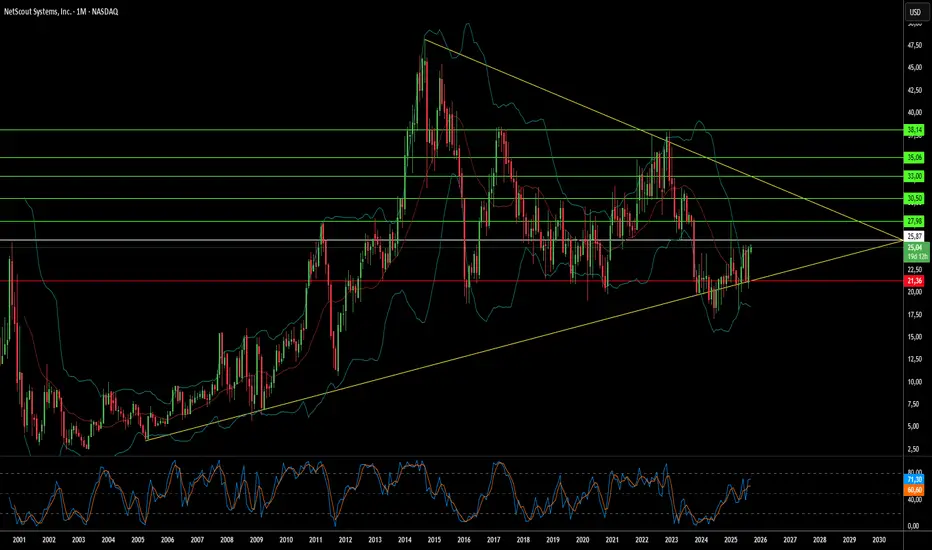Image resolution: width=932 pixels, height=550 pixels.
Task: Click the blue 71,30 oscillator value
Action: pyautogui.click(x=915, y=479)
